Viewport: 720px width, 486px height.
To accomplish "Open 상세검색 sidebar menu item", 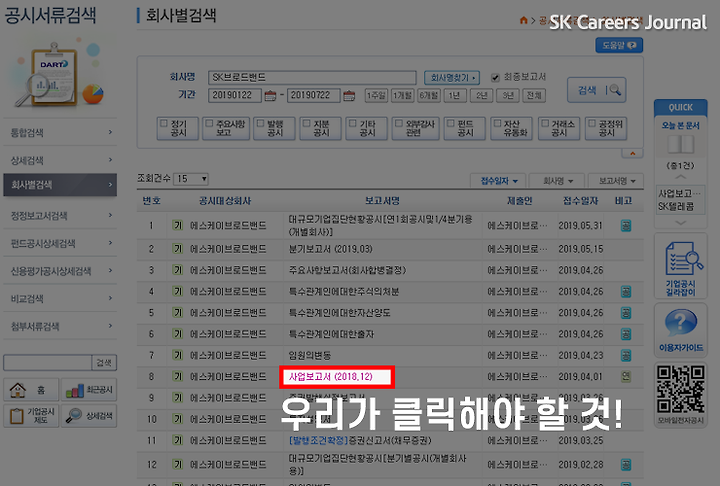I will tap(60, 160).
